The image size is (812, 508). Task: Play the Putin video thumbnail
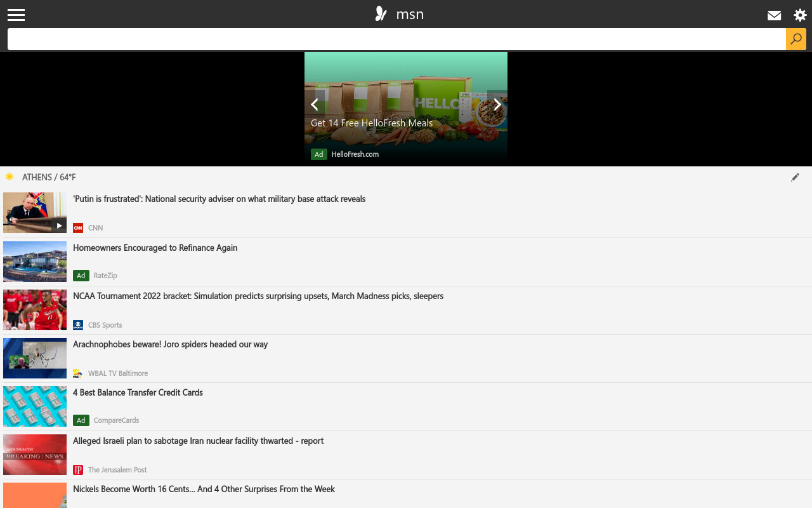point(35,213)
